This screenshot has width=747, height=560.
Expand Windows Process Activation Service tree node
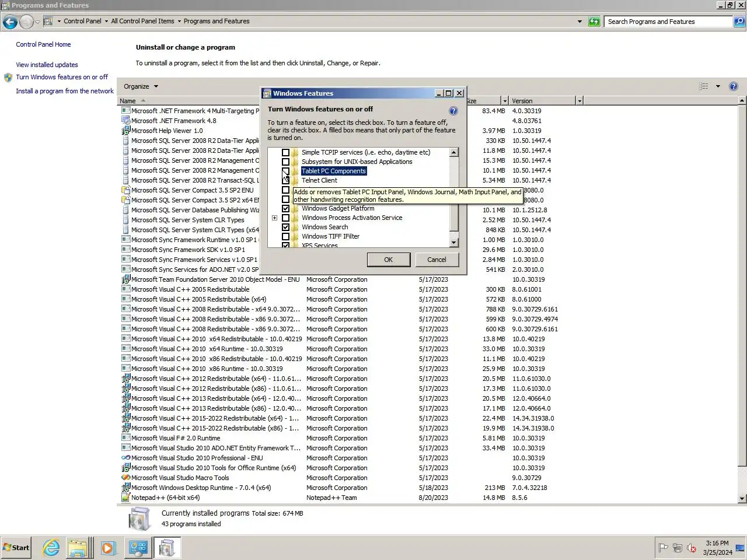[274, 218]
